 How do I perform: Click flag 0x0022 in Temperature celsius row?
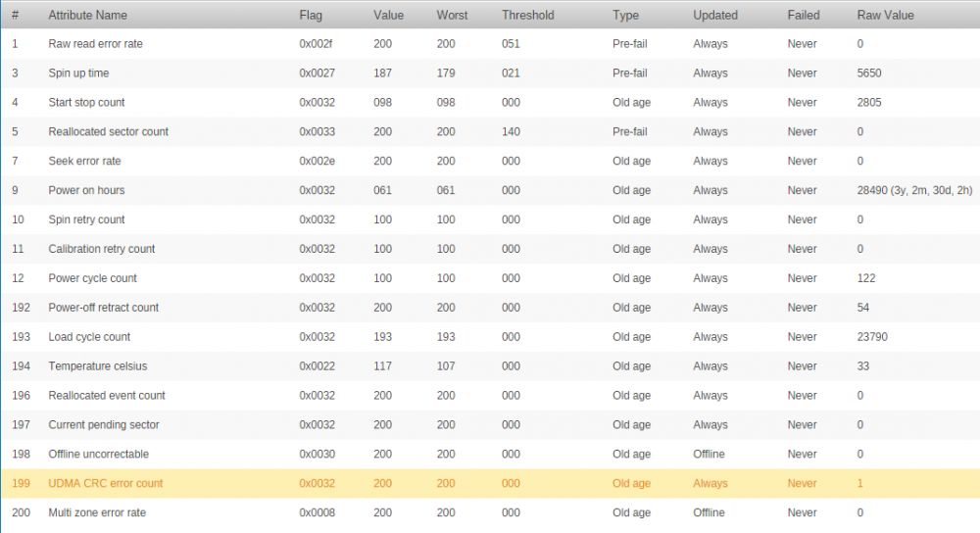(317, 366)
